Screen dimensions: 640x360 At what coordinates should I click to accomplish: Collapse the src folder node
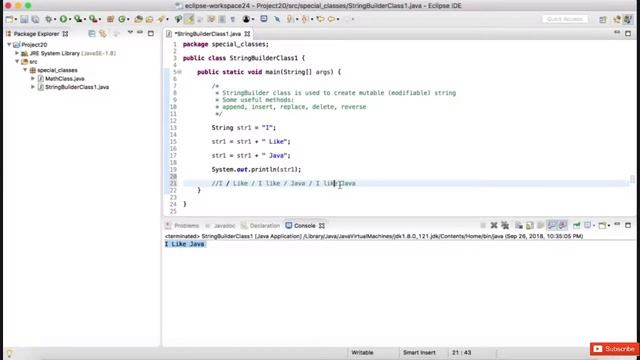point(17,61)
